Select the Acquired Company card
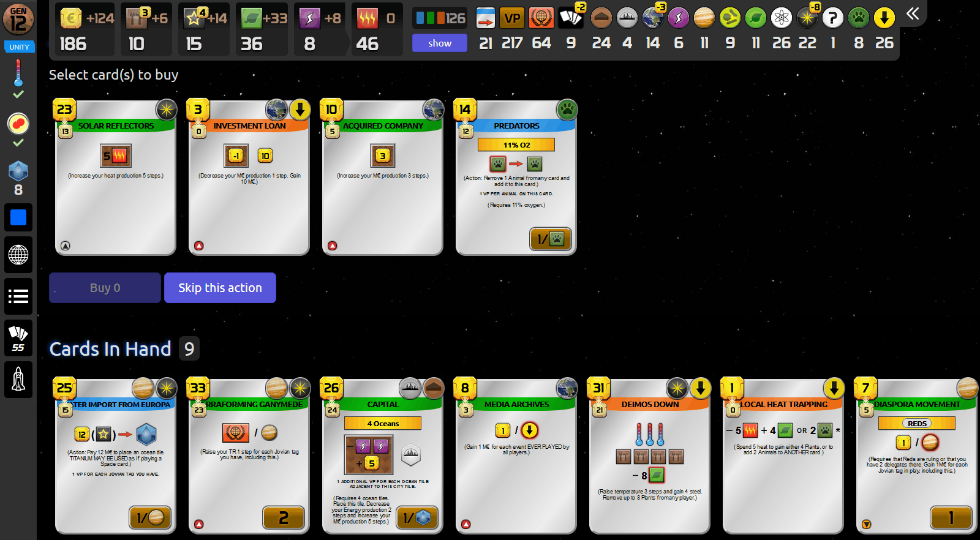Viewport: 980px width, 540px height. pyautogui.click(x=383, y=178)
